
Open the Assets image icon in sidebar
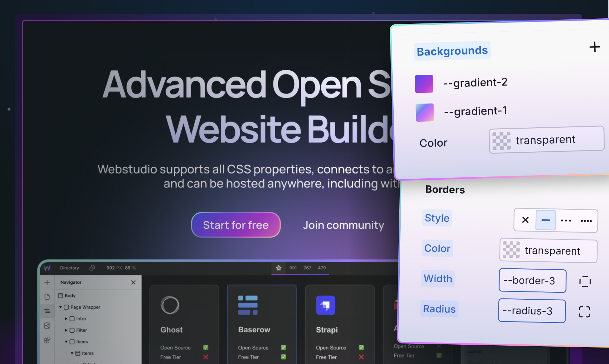tap(48, 325)
